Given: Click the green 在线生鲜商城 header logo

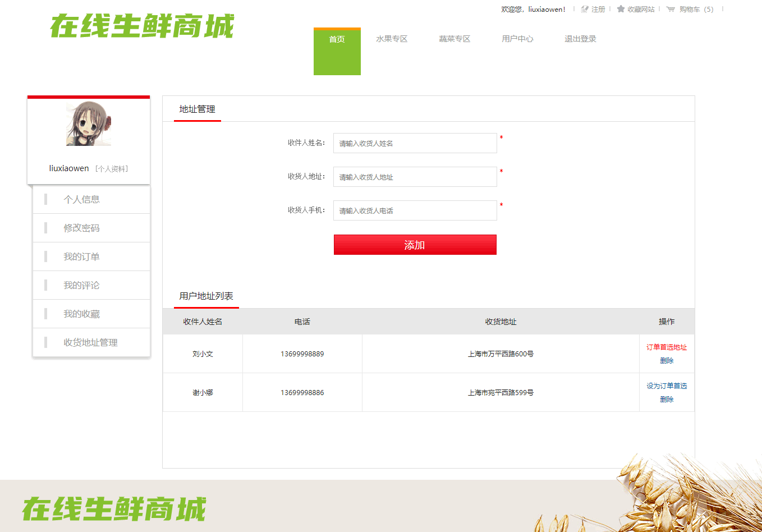Looking at the screenshot, I should pos(143,26).
